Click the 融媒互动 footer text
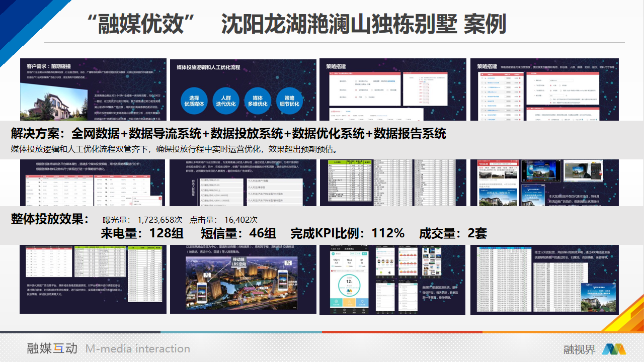Viewport: 644px width, 362px height. [52, 348]
